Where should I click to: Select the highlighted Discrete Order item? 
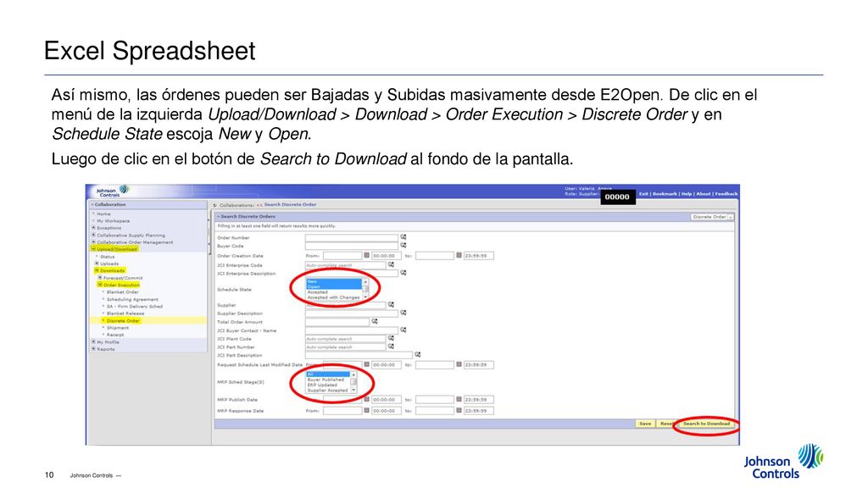click(x=123, y=321)
